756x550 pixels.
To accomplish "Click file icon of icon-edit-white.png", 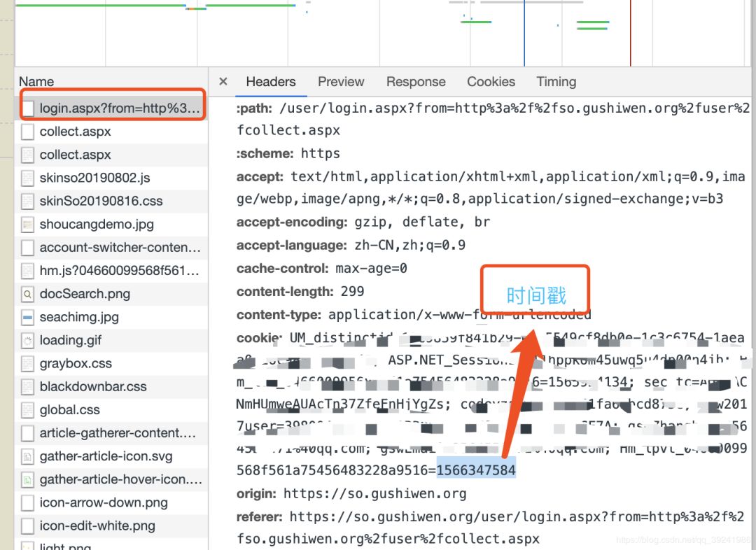I will pyautogui.click(x=28, y=526).
